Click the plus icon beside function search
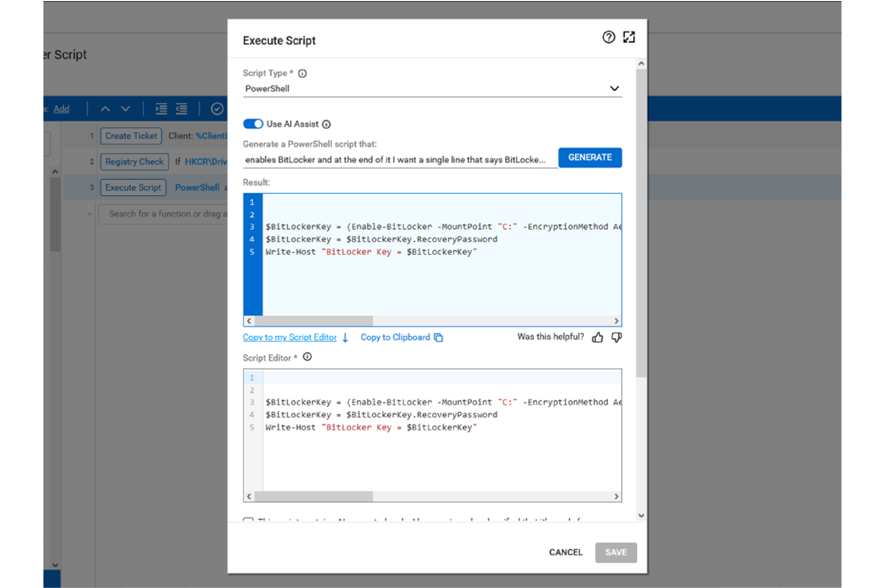 pyautogui.click(x=89, y=214)
